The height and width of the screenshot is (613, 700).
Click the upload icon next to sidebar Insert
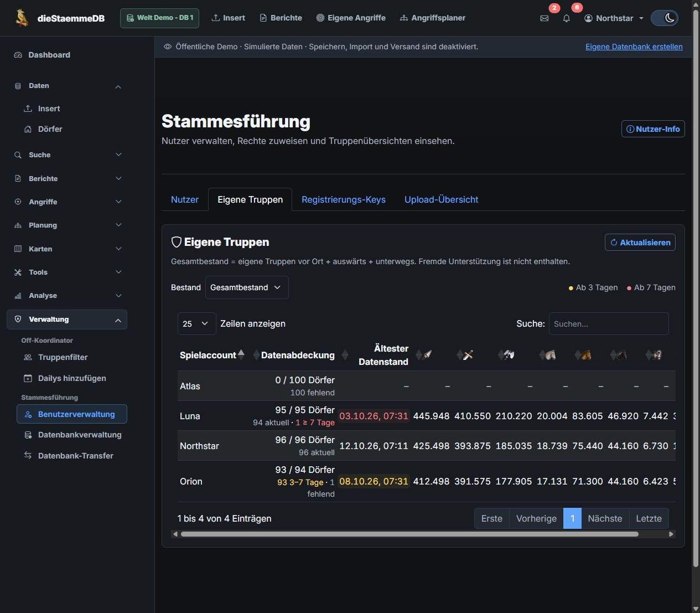[x=28, y=109]
